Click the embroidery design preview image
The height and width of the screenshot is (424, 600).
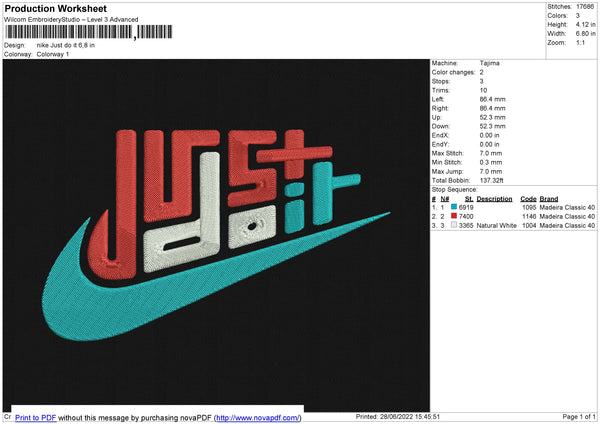coord(216,235)
